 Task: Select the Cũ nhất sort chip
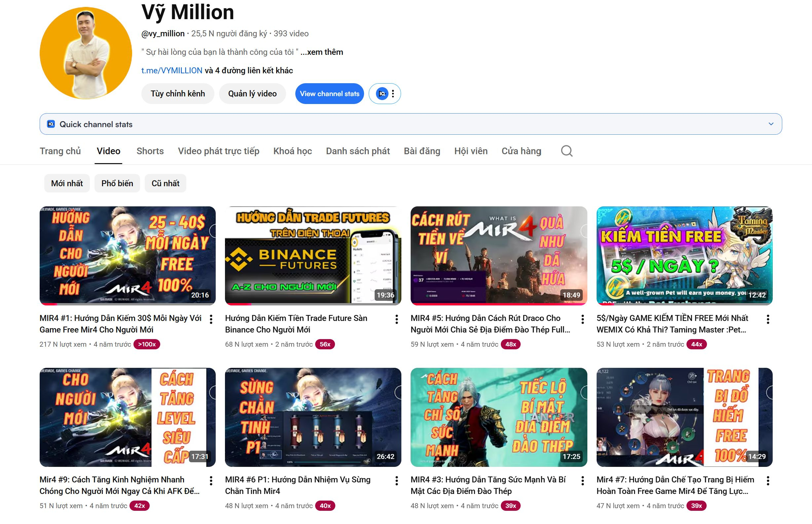166,183
